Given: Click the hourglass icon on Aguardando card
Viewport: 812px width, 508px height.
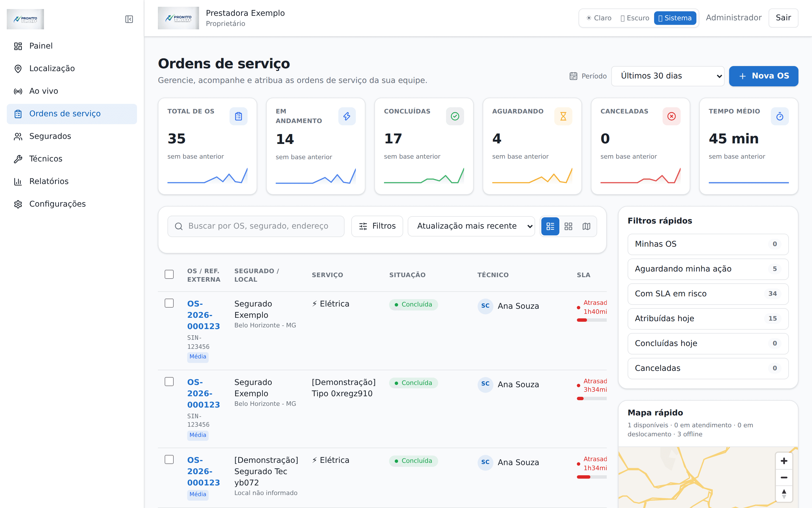Looking at the screenshot, I should (x=563, y=116).
